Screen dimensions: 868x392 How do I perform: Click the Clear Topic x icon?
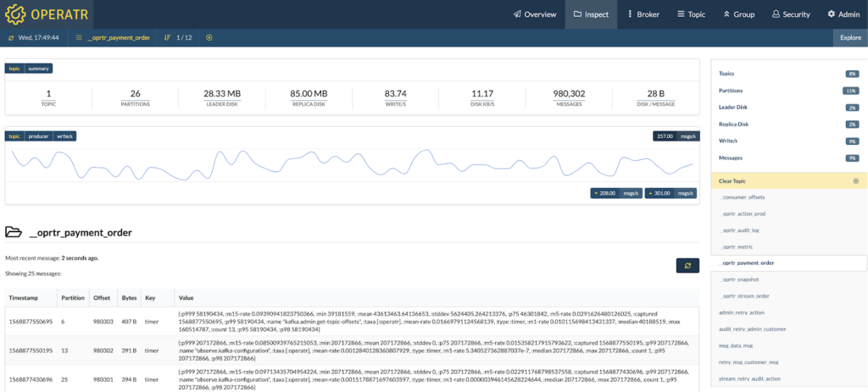(856, 181)
